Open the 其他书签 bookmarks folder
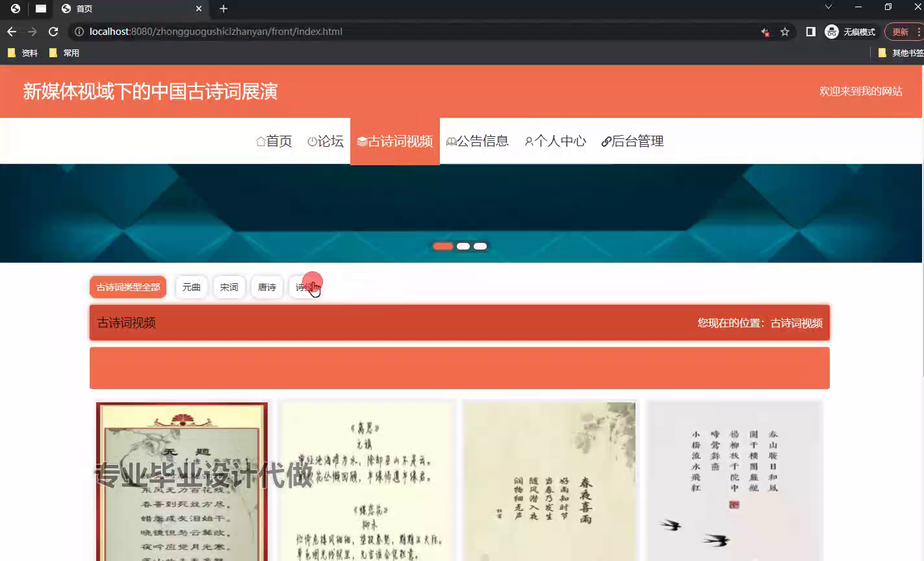The image size is (924, 561). [900, 53]
